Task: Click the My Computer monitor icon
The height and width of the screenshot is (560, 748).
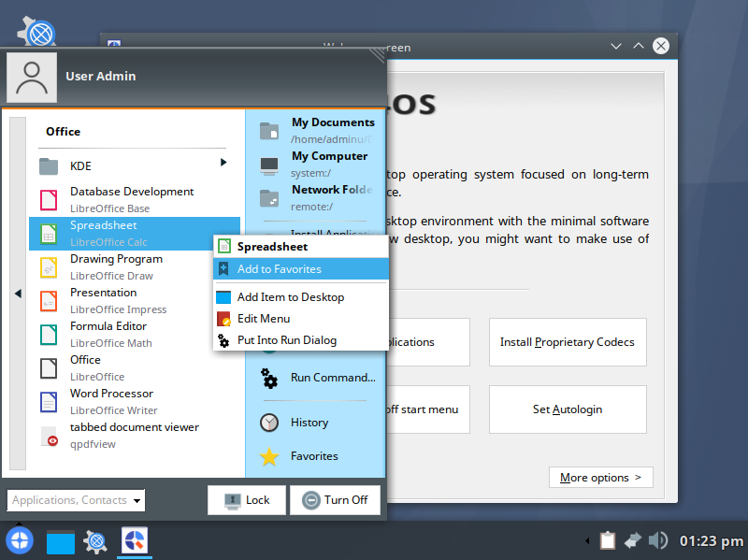Action: (269, 165)
